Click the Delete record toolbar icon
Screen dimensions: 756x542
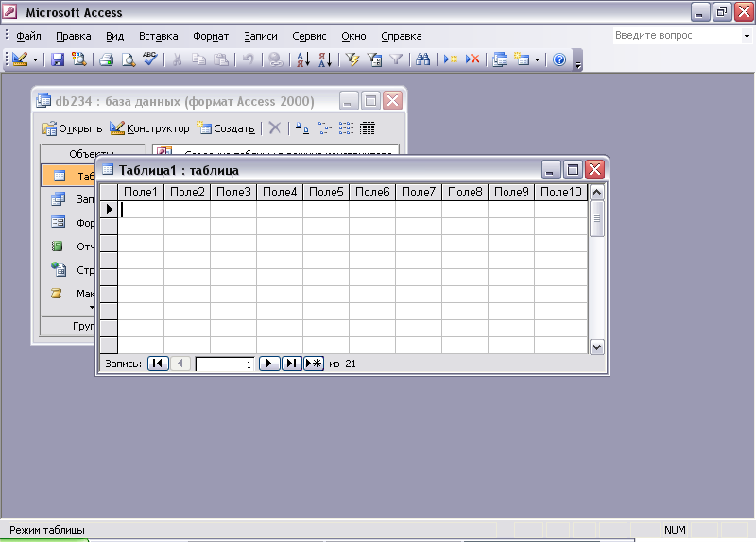472,59
